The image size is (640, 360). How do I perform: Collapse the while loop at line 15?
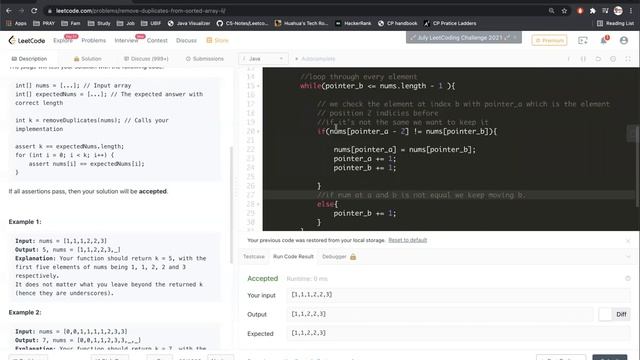pyautogui.click(x=258, y=86)
